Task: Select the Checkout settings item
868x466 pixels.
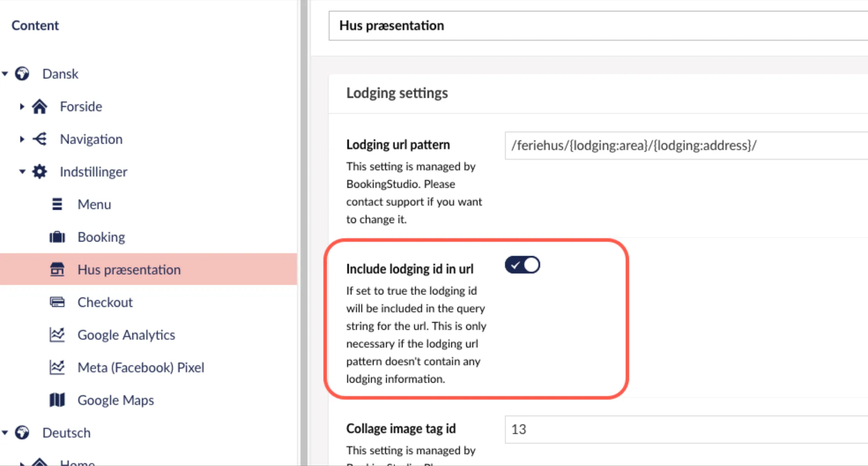Action: [105, 302]
